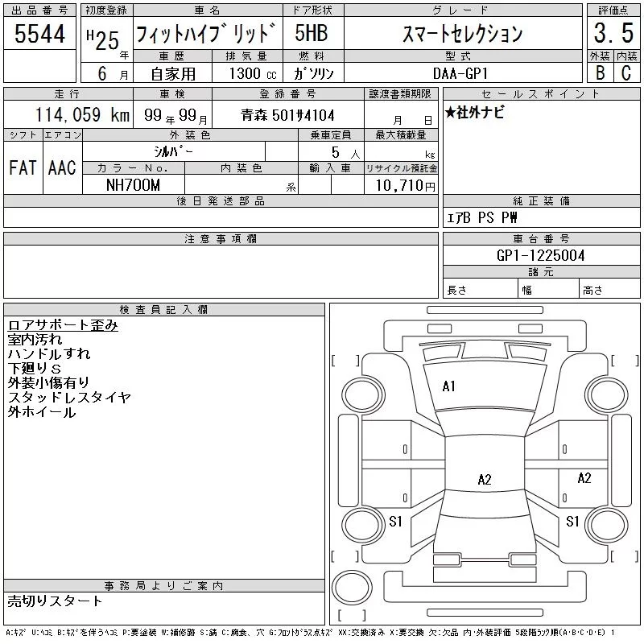
Task: Select the A2 mark on the right side panel
Action: 584,478
